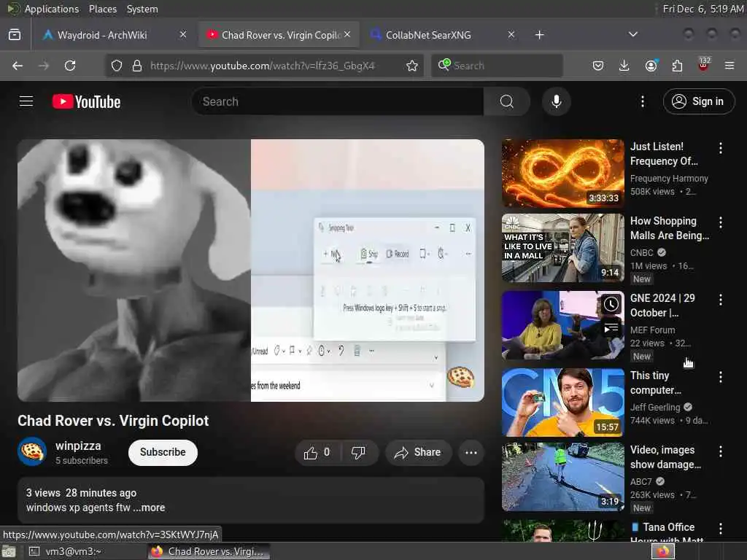Close the CollabNet SearXNG tab
The height and width of the screenshot is (560, 747).
[x=511, y=34]
